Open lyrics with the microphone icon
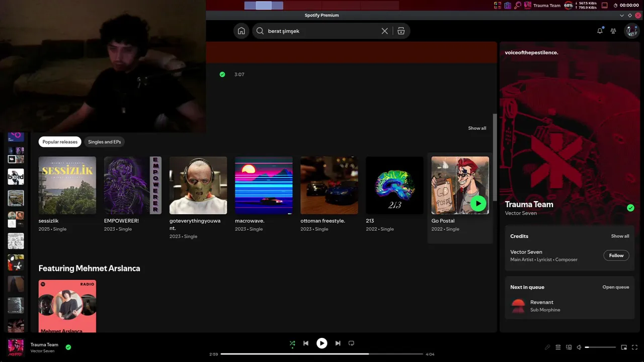Image resolution: width=644 pixels, height=362 pixels. (x=547, y=347)
